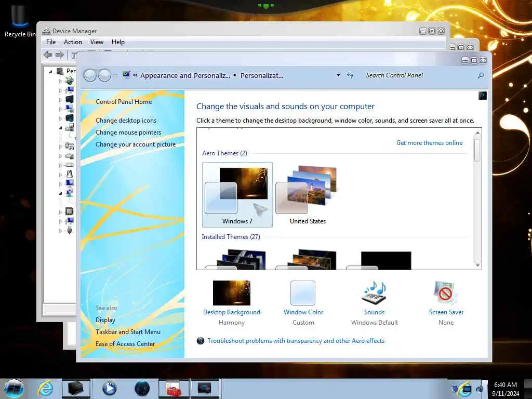Screen dimensions: 532x399
Task: Expand the node beside the mouse icon
Action: tap(60, 175)
